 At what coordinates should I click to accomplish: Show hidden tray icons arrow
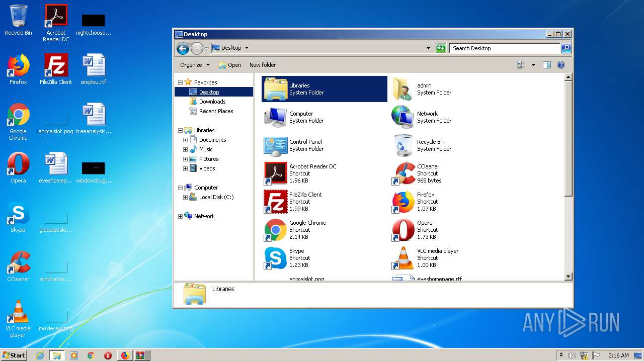click(x=561, y=355)
